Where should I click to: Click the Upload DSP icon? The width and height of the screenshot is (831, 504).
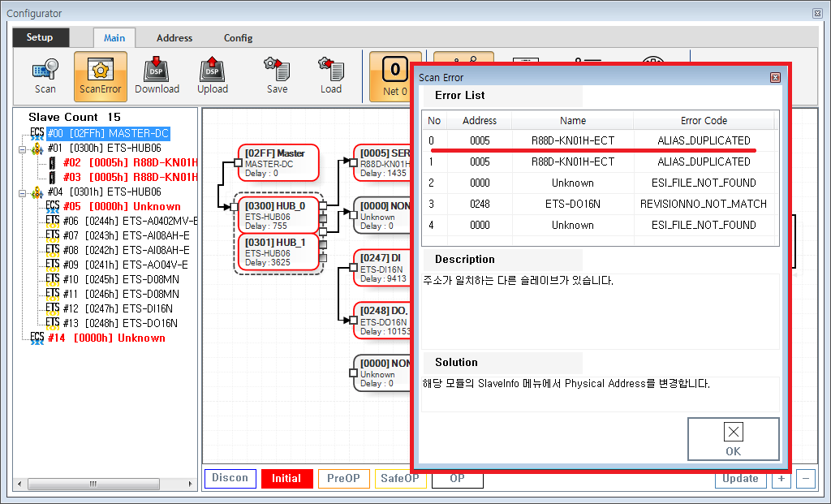click(x=213, y=75)
